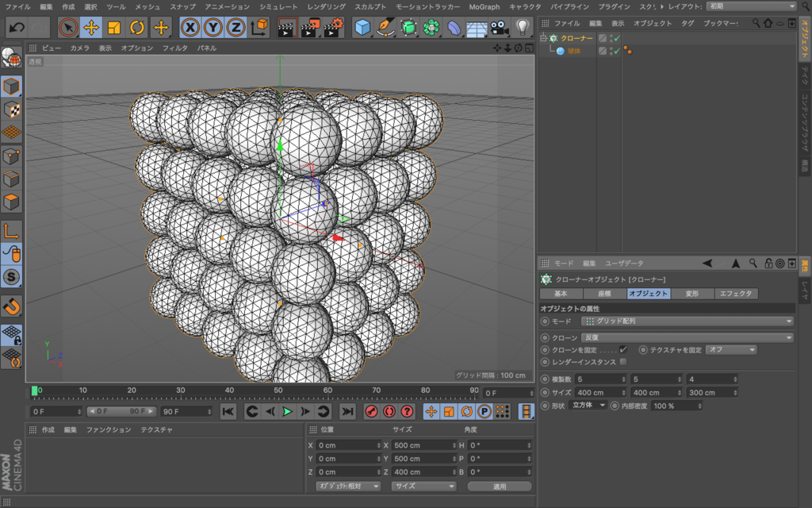Enable the レンダーインスタンス checkbox
Screen dimensions: 812x508
click(x=623, y=362)
